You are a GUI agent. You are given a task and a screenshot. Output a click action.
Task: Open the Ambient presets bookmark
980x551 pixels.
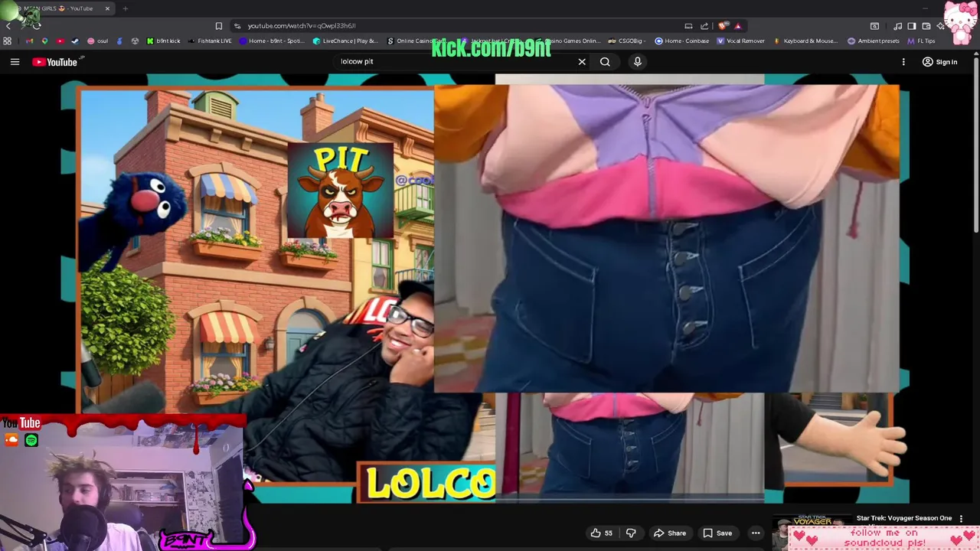click(874, 41)
